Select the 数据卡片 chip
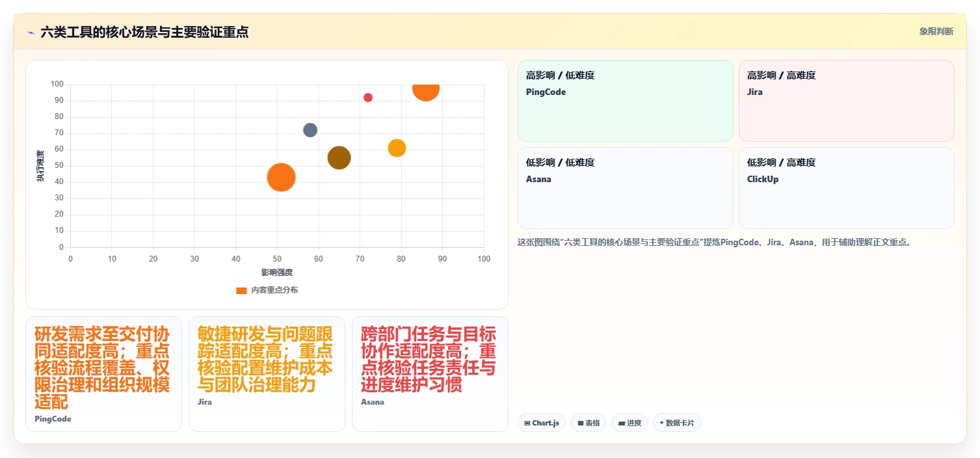Viewport: 980px width, 458px height. point(677,423)
